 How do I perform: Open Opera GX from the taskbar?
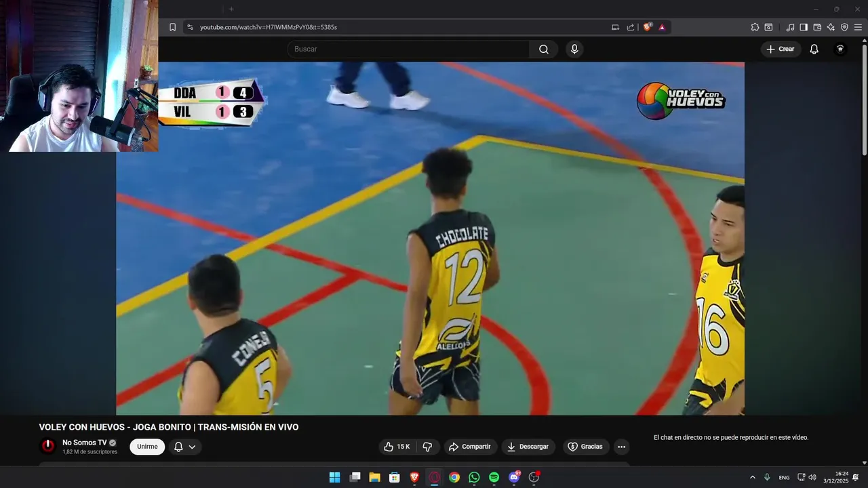[x=435, y=477]
